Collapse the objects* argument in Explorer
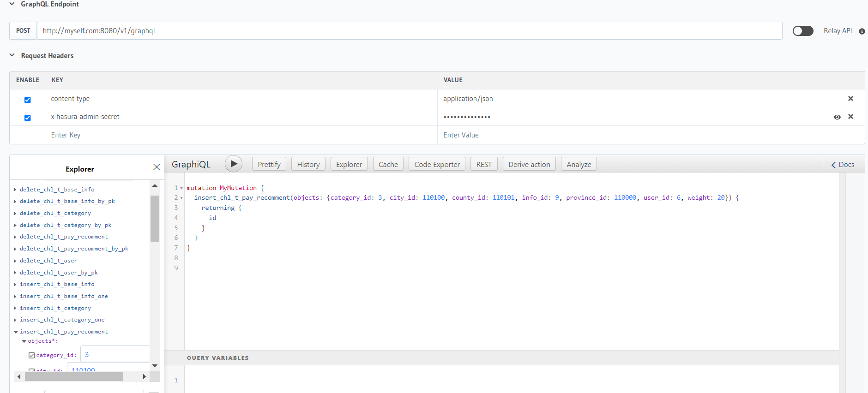Image resolution: width=868 pixels, height=393 pixels. (24, 341)
